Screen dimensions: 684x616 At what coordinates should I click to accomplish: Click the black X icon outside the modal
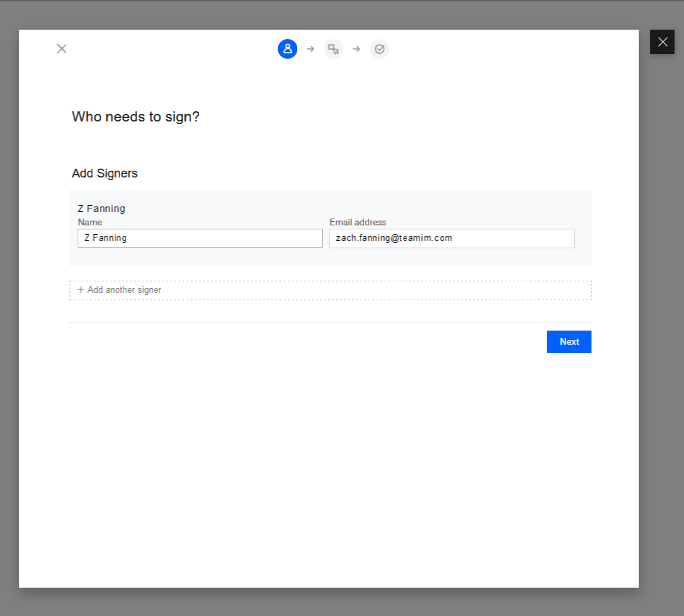662,42
